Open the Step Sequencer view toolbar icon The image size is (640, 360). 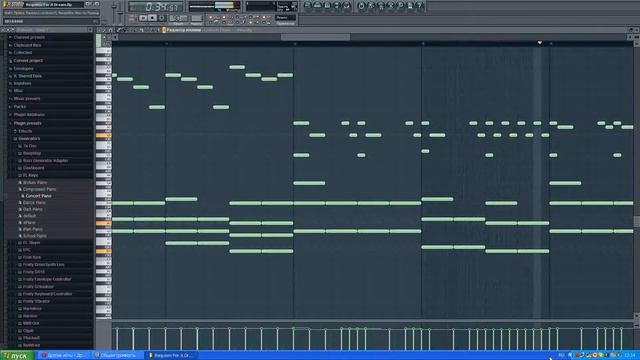318,5
